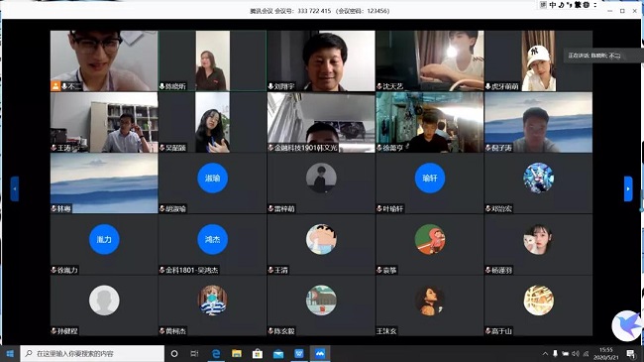Click the taskbar search input box
The width and height of the screenshot is (644, 362).
click(92, 354)
